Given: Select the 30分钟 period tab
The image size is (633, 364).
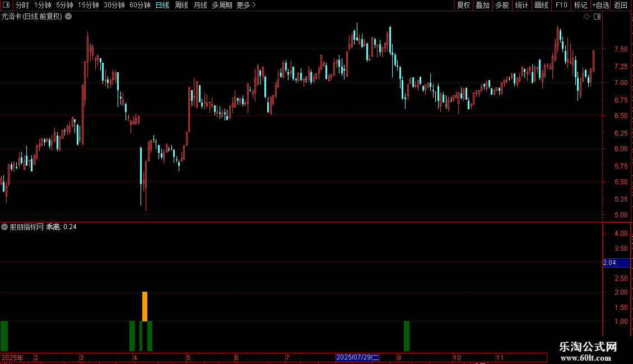Looking at the screenshot, I should pos(114,5).
